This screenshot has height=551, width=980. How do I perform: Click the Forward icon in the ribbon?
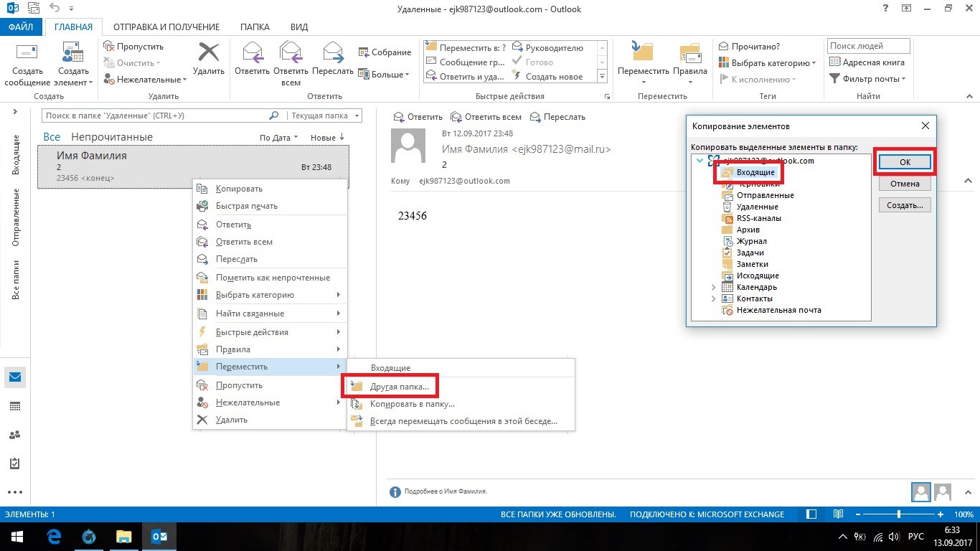[x=333, y=52]
